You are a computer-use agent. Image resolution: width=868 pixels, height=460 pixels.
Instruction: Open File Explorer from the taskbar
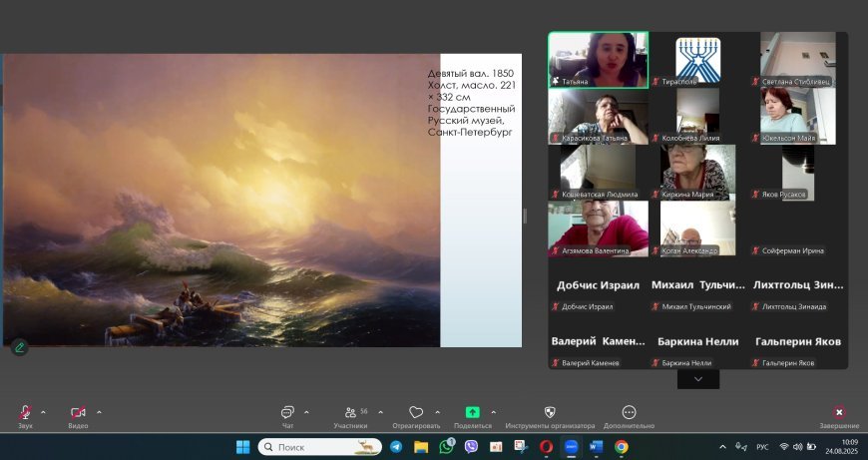pyautogui.click(x=421, y=447)
